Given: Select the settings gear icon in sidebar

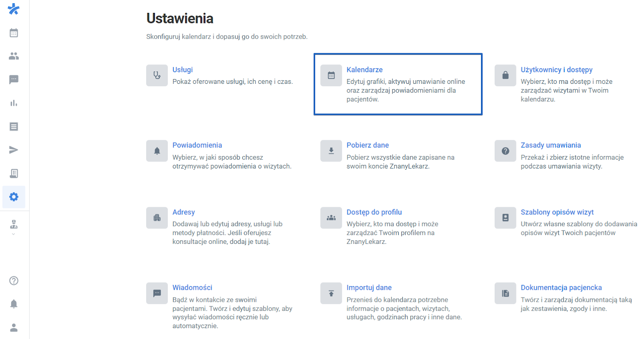Looking at the screenshot, I should pyautogui.click(x=14, y=197).
